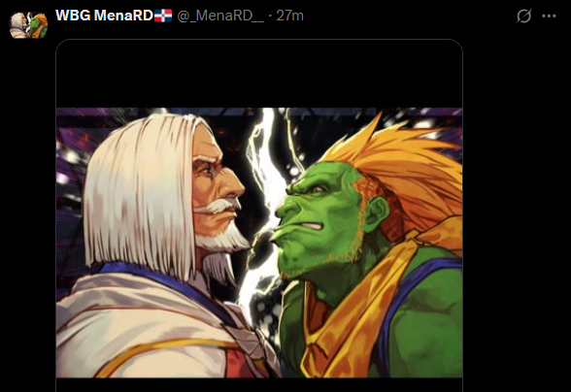571x392 pixels.
Task: Click the black letterbox bar above the artwork
Action: click(x=259, y=74)
